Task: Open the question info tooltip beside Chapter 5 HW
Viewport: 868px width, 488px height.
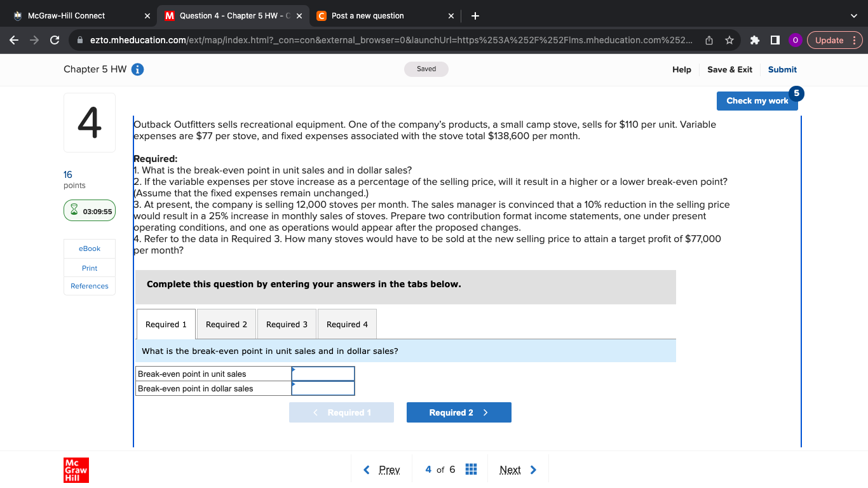Action: [137, 70]
